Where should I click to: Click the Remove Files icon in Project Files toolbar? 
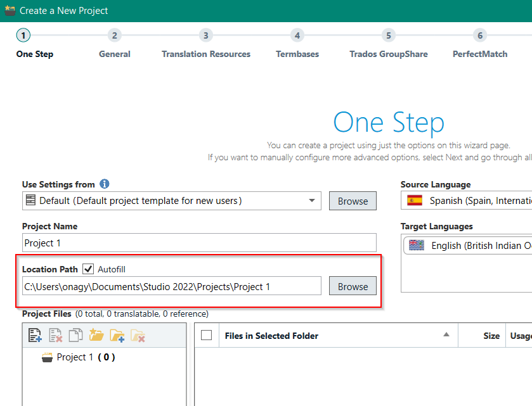click(x=56, y=335)
